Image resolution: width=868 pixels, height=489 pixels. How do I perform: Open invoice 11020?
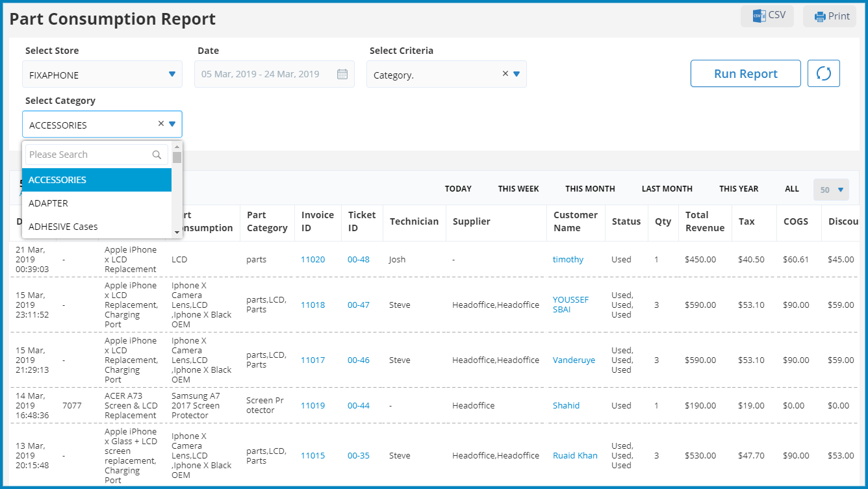click(x=313, y=259)
